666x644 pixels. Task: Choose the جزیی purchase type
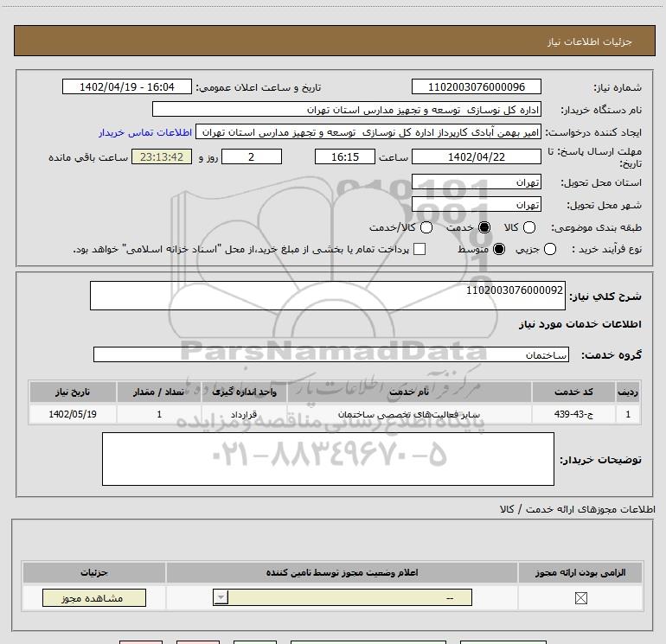(x=549, y=249)
